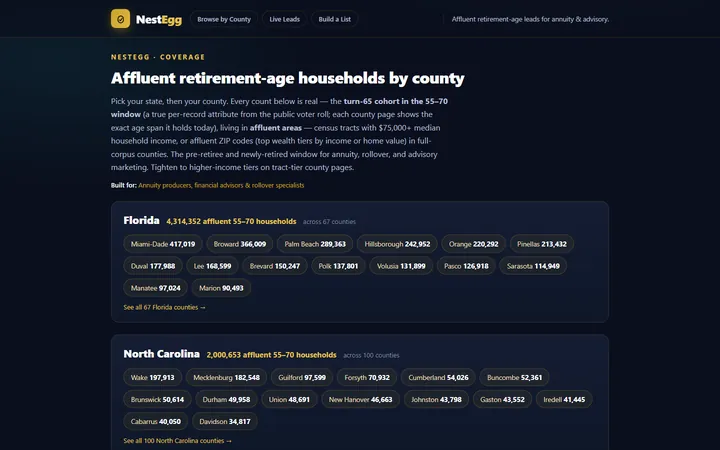The width and height of the screenshot is (720, 450).
Task: Click the North Carolina state heading
Action: coord(162,354)
